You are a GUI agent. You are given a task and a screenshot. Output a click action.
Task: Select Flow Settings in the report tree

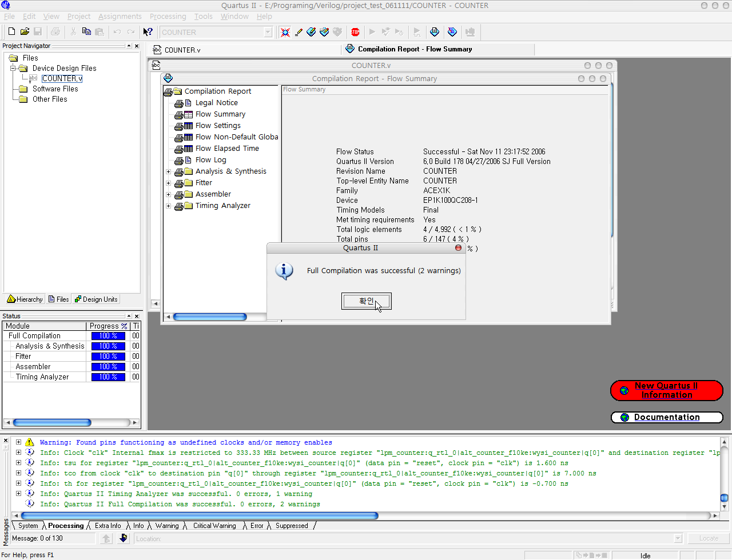point(218,126)
